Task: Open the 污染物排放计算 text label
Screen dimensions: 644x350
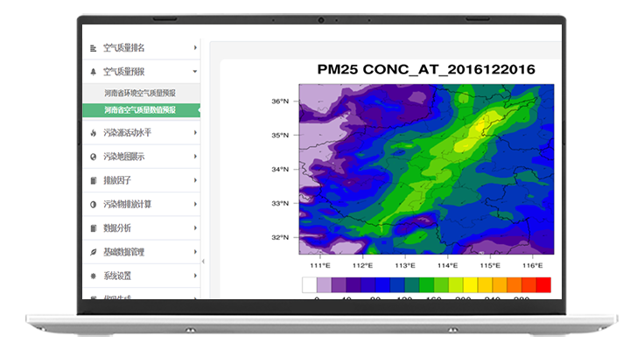Action: (127, 205)
